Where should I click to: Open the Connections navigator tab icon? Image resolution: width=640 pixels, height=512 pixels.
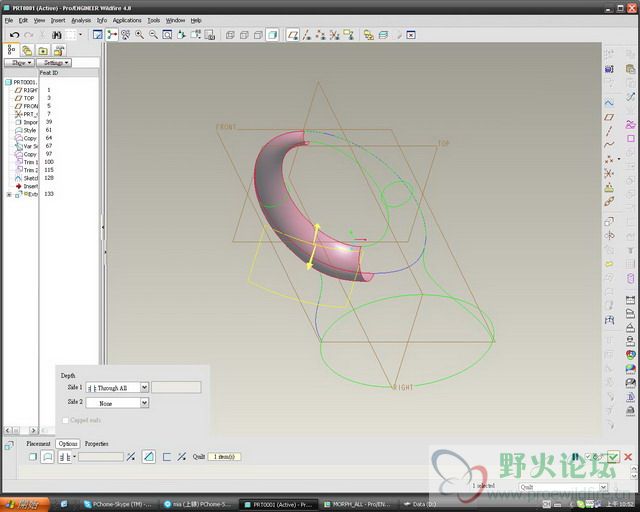[59, 51]
